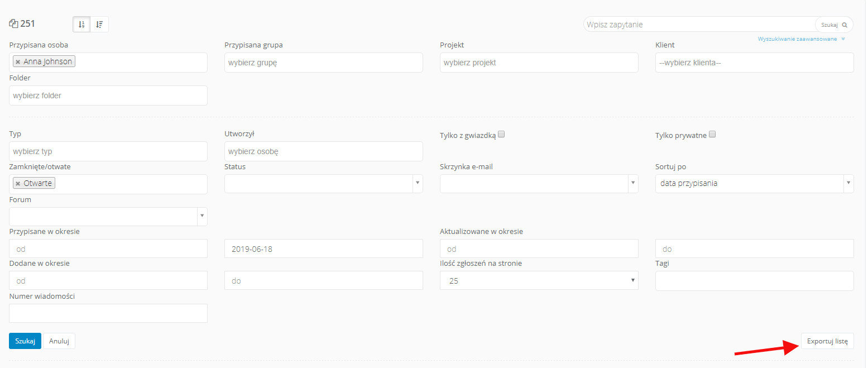Click the magnifier Szukaj search button

pos(835,25)
